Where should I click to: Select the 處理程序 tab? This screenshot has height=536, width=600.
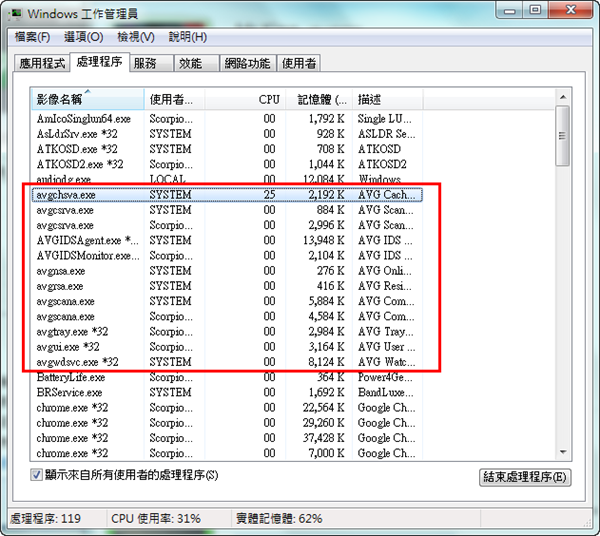[x=99, y=62]
